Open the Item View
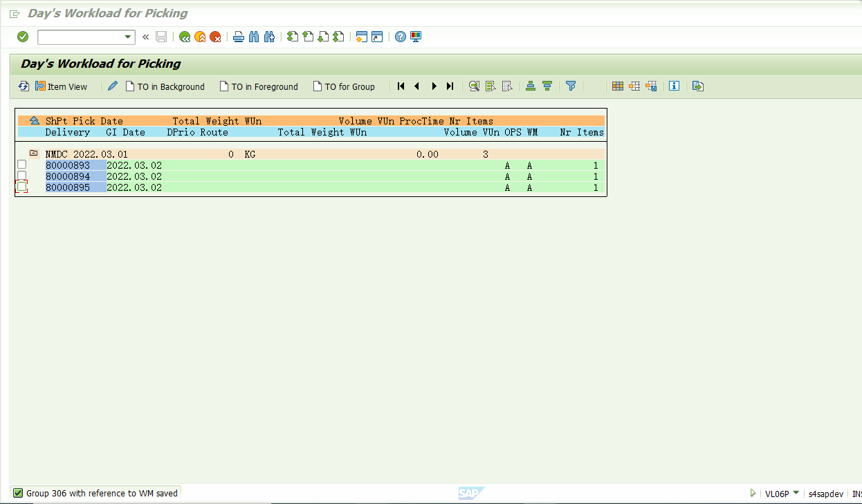The width and height of the screenshot is (862, 504). pyautogui.click(x=62, y=86)
